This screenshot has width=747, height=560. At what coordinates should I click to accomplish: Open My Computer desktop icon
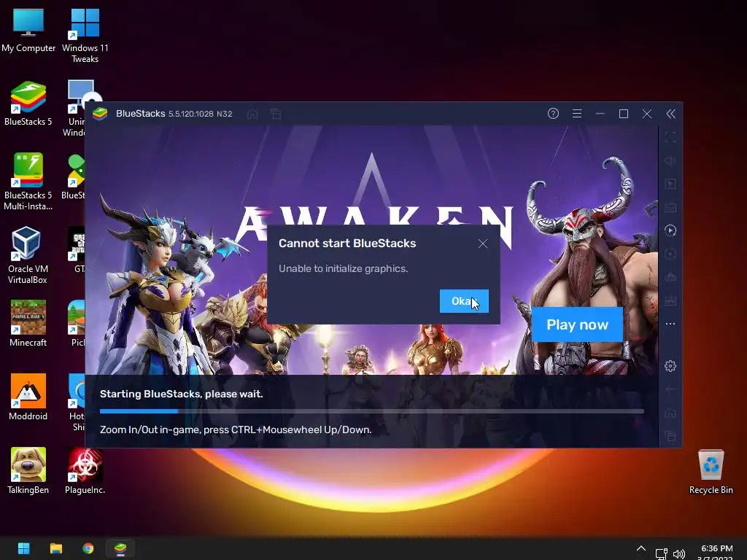point(28,30)
